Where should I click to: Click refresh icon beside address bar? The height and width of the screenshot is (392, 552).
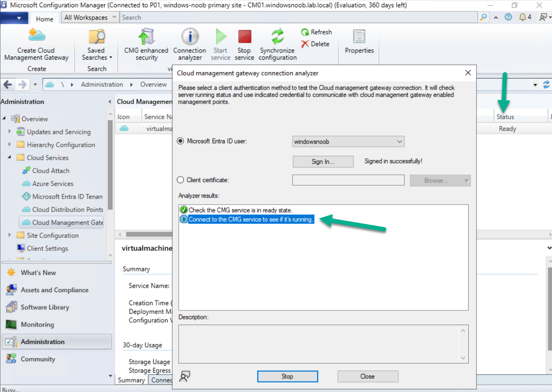pos(547,85)
